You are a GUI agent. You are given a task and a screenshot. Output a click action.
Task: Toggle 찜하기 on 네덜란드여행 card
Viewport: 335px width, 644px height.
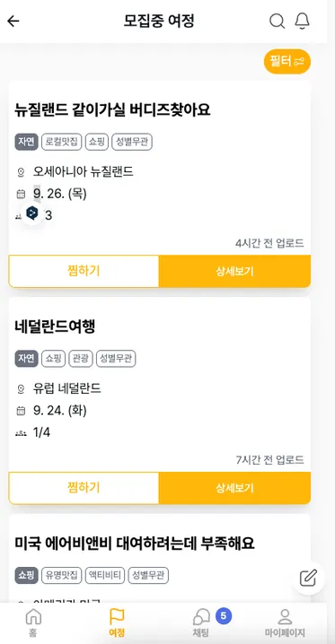click(x=84, y=488)
